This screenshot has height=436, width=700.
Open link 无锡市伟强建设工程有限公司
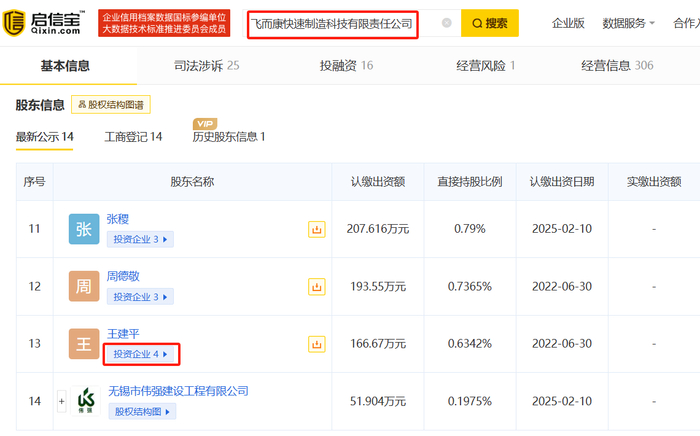click(x=178, y=391)
